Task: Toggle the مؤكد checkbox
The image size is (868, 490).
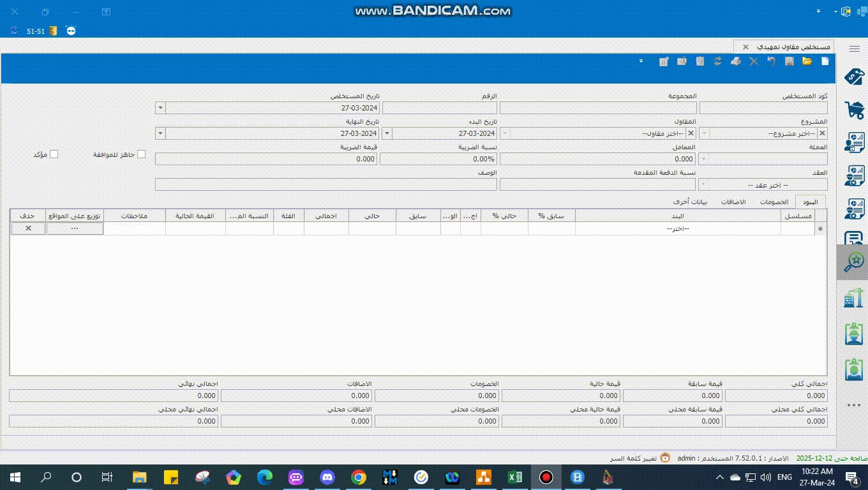Action: click(54, 154)
